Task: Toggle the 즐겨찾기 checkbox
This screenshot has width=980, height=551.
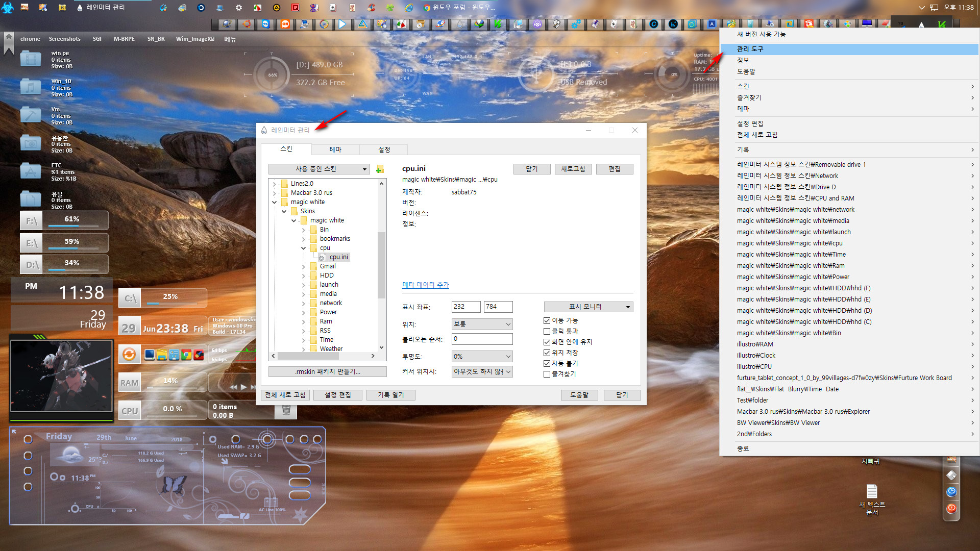Action: [547, 374]
